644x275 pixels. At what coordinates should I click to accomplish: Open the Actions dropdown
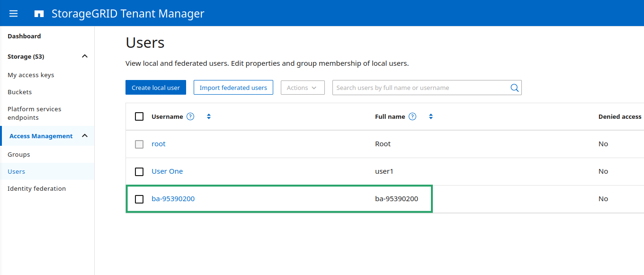(x=303, y=88)
